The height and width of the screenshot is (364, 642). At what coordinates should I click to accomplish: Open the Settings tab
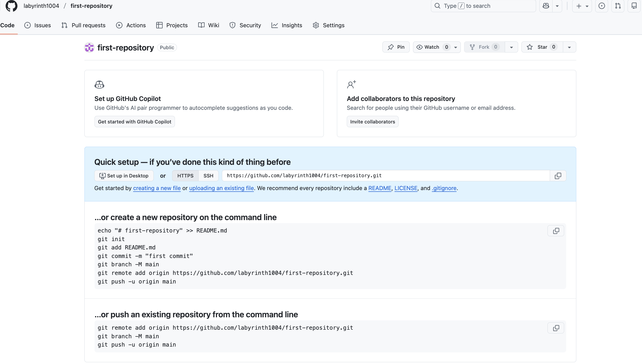click(329, 25)
